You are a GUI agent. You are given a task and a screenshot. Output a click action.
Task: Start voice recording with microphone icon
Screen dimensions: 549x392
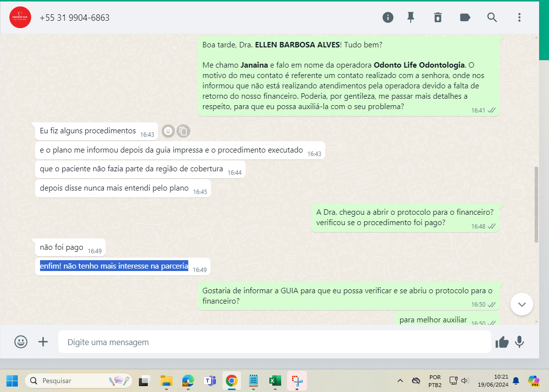[x=519, y=342]
